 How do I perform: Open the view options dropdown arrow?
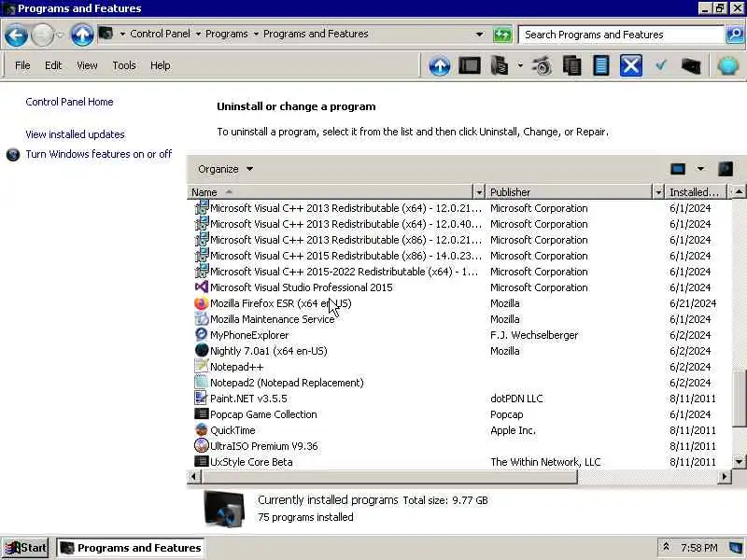click(x=699, y=169)
